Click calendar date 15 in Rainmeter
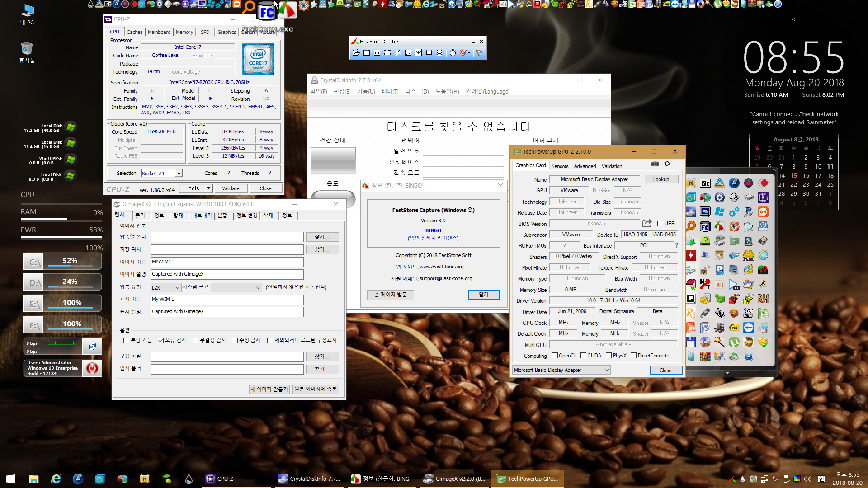868x488 pixels. (x=794, y=175)
